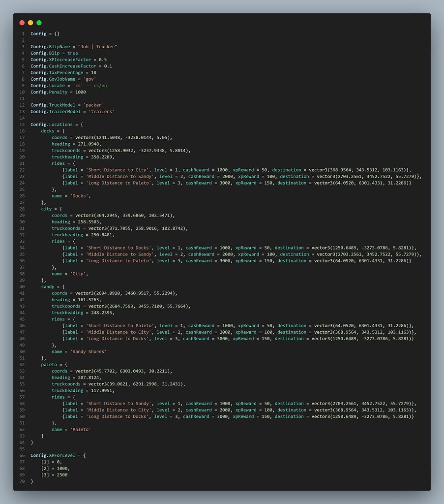Click the red close window dot

pos(22,23)
